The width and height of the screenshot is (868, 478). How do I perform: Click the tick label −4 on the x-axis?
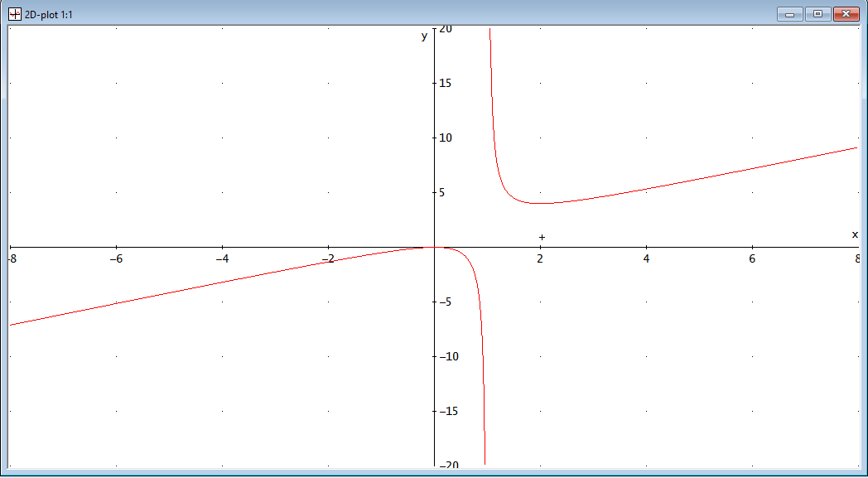(x=222, y=259)
